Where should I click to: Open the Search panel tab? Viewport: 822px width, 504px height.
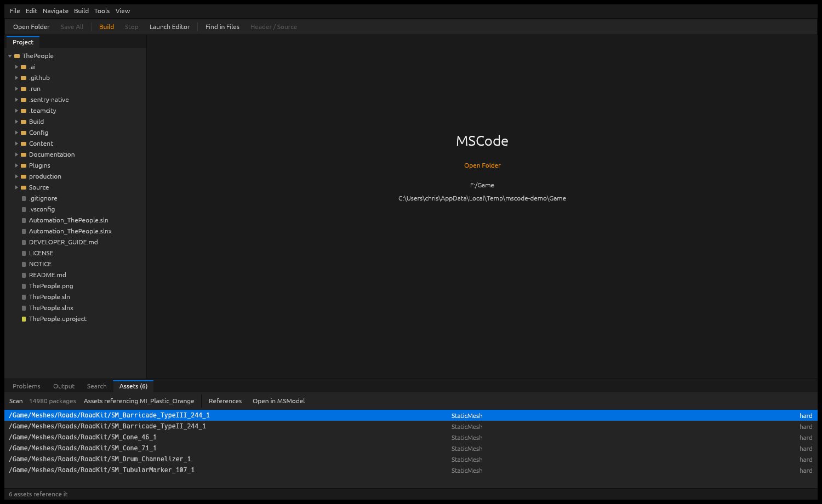[96, 386]
